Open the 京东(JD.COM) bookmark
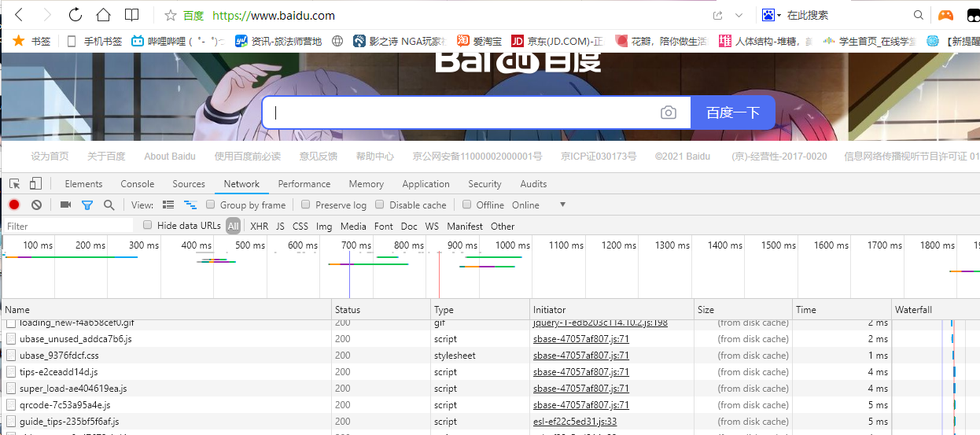 click(557, 41)
